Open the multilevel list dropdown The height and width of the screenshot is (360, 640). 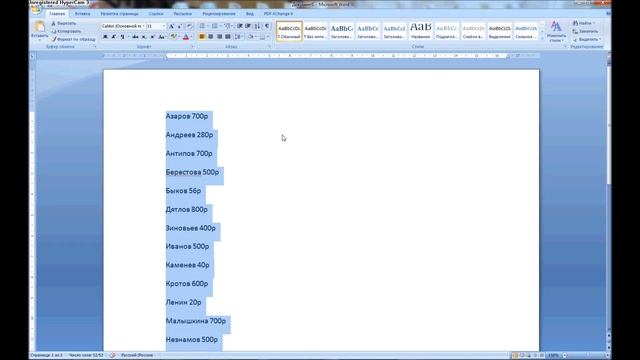[x=233, y=26]
